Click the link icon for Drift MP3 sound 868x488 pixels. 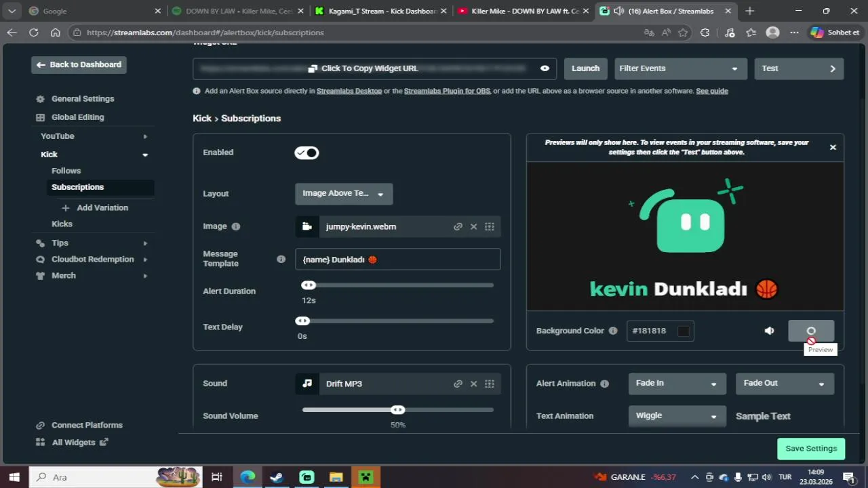[x=458, y=384]
